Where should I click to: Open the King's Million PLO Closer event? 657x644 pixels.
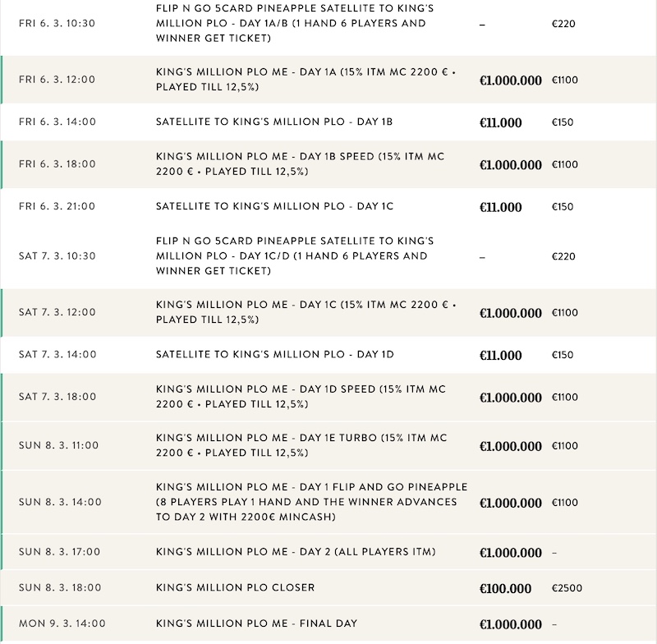(236, 588)
